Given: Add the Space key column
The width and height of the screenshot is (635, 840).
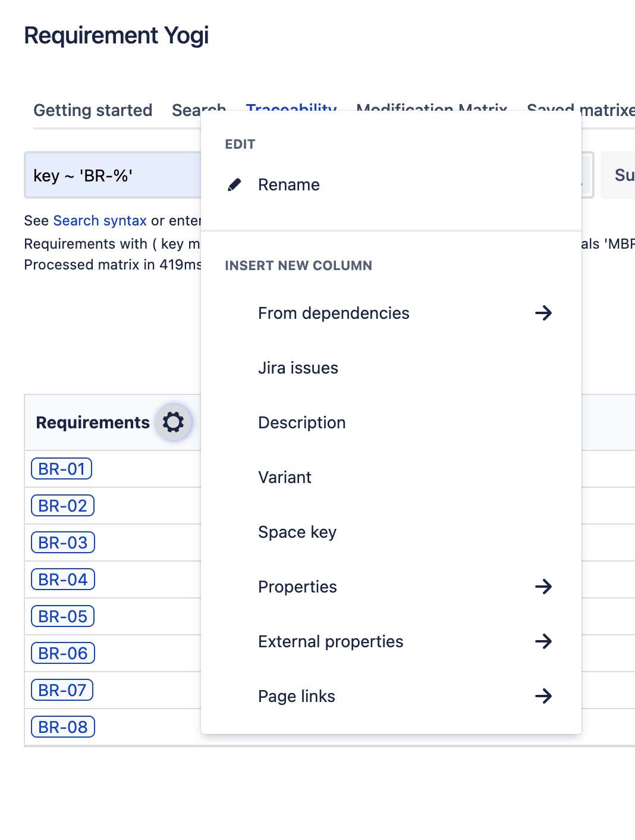Looking at the screenshot, I should (297, 532).
